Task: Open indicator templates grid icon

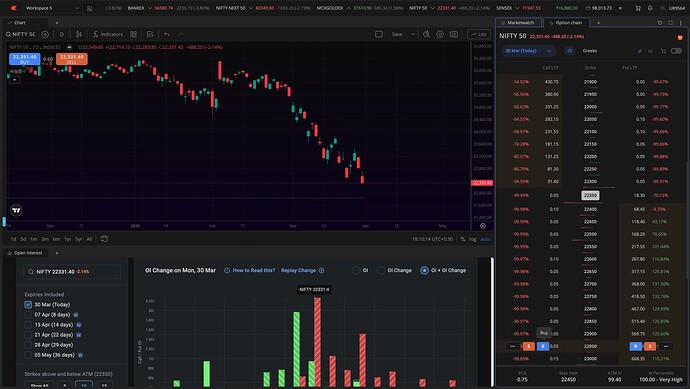Action: (x=133, y=34)
